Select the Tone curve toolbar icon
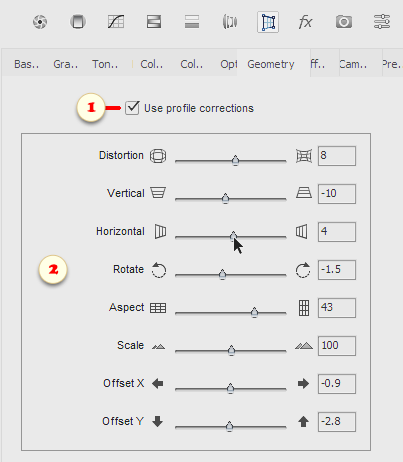Viewport: 403px width, 462px height. [116, 22]
